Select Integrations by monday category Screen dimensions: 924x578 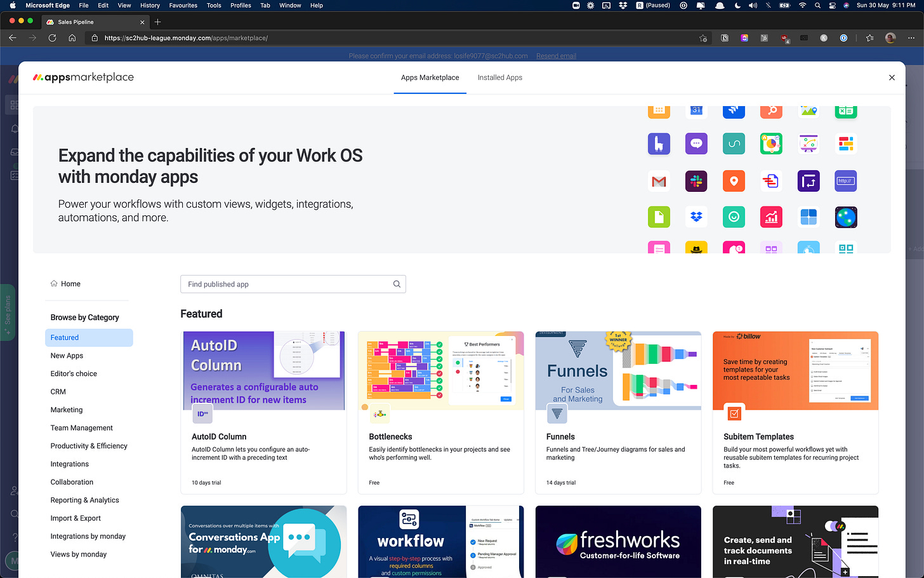tap(88, 537)
